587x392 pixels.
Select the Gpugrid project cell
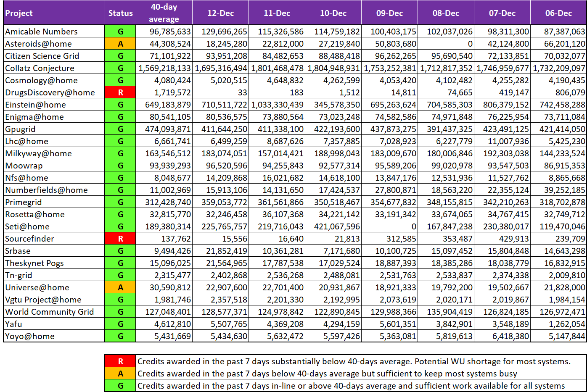coord(54,129)
